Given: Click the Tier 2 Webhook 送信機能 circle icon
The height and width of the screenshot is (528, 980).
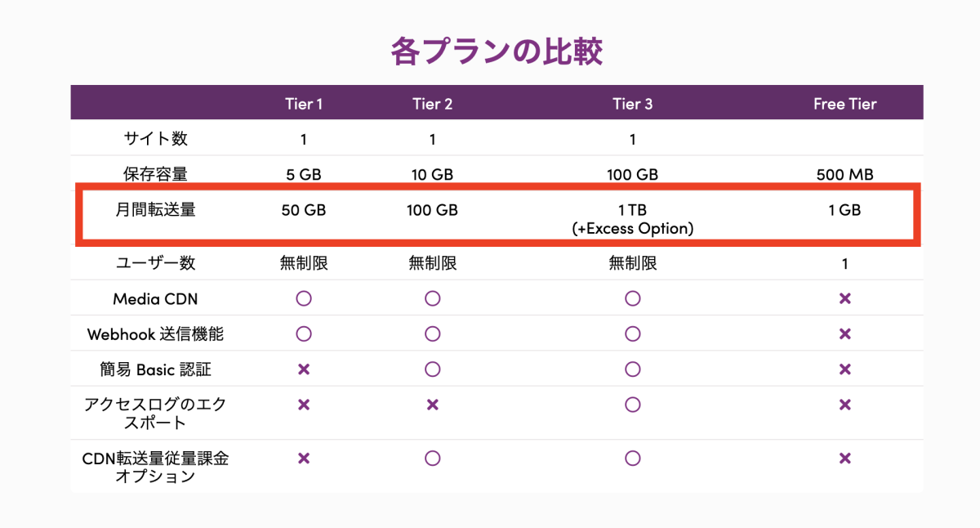Looking at the screenshot, I should click(433, 333).
